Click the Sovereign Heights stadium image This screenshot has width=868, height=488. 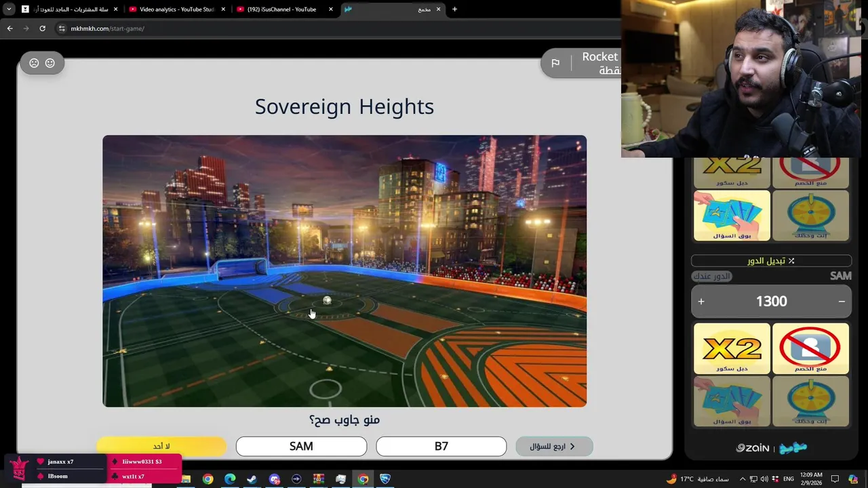point(344,271)
